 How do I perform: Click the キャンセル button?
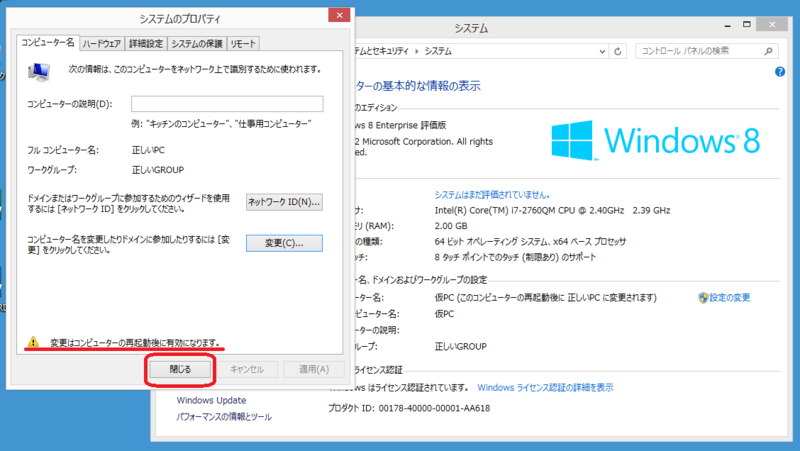pos(247,369)
